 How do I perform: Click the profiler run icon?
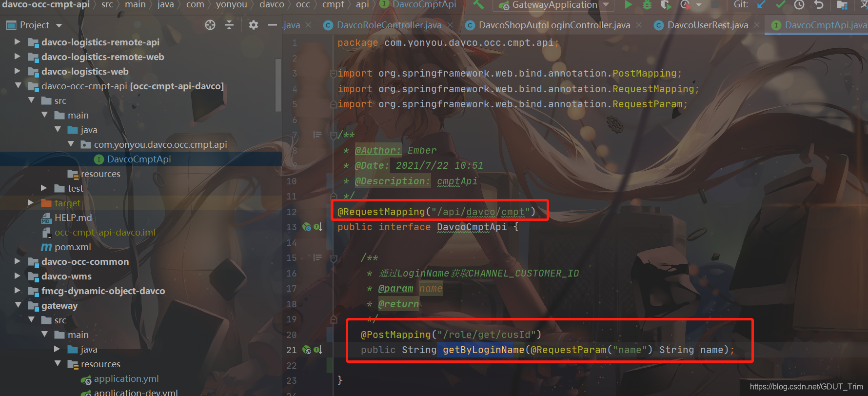point(685,5)
